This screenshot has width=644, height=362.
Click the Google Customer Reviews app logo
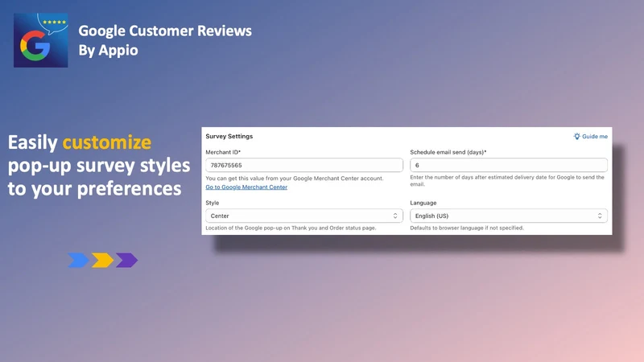41,40
